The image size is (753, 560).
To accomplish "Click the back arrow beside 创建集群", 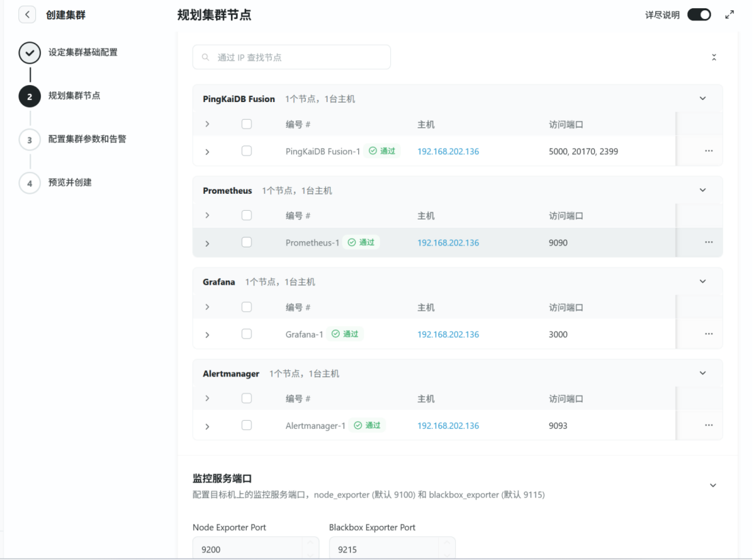I will point(27,15).
